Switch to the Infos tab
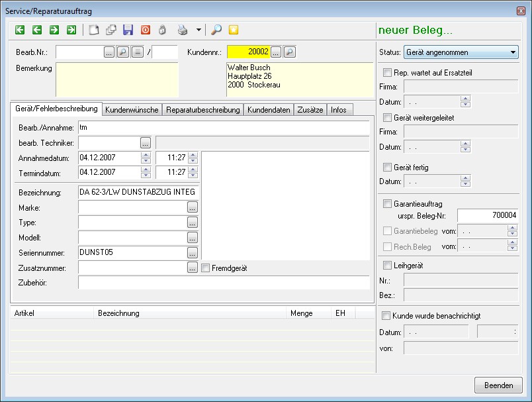Screen dimensions: 532x402 [339, 110]
